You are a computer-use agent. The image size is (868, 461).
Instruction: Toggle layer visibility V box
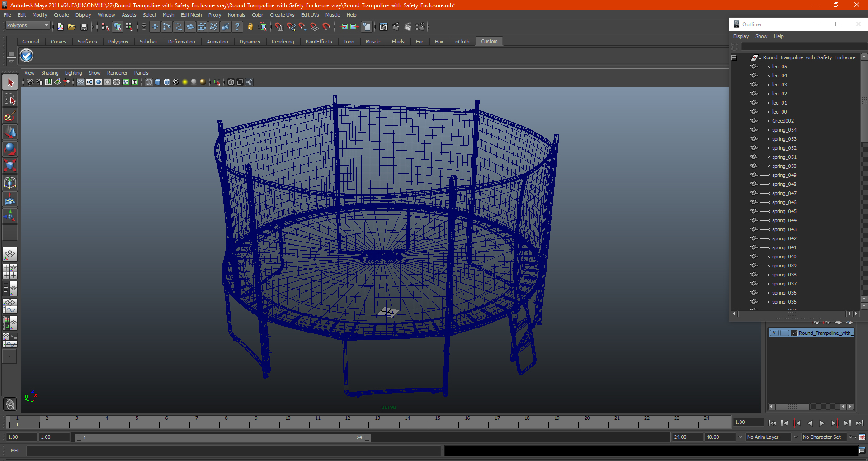point(774,333)
